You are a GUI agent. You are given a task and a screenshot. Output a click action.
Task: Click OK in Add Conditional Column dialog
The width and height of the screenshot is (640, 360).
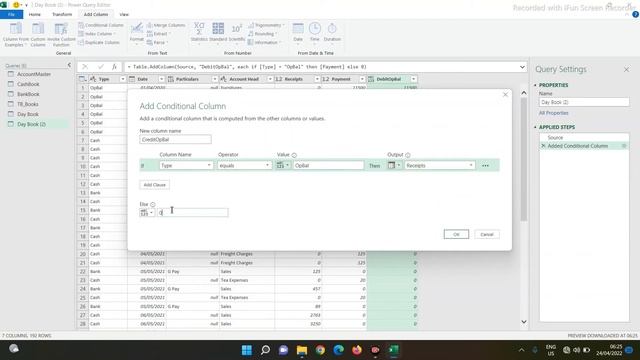click(456, 234)
